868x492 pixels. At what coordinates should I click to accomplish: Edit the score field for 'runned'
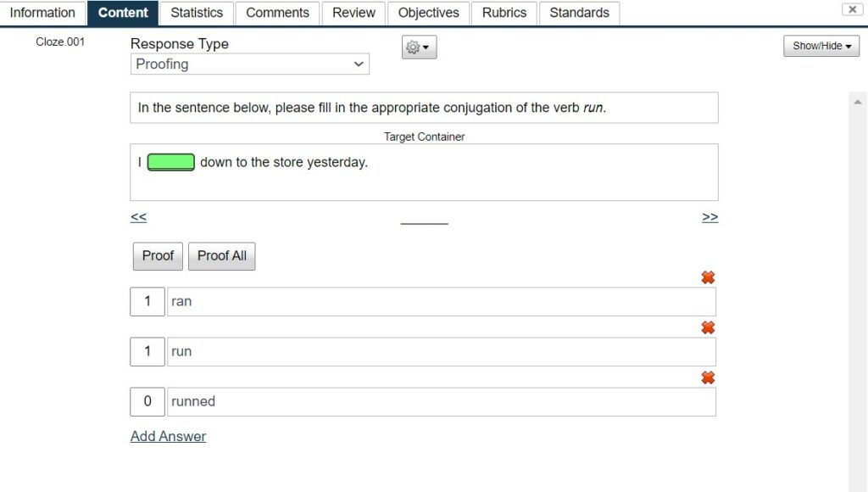147,401
